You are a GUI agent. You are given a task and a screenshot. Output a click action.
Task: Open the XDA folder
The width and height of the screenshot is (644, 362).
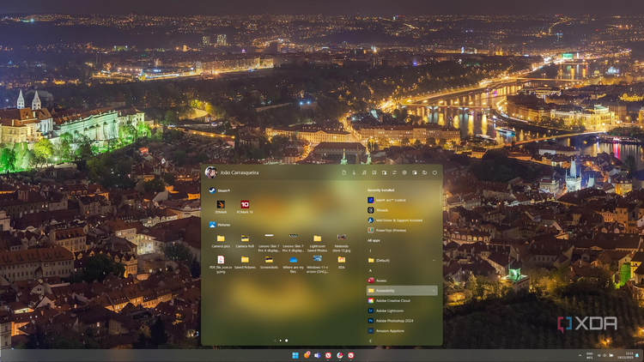point(341,262)
